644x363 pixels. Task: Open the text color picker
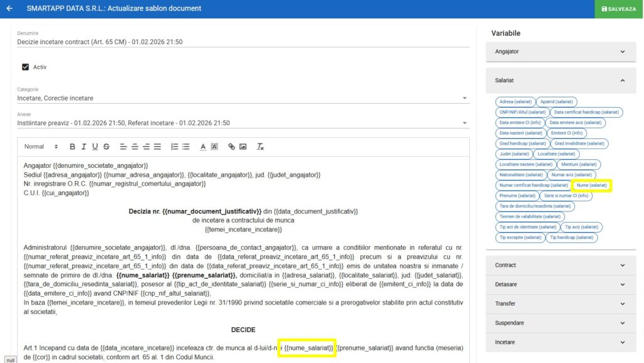(x=203, y=147)
